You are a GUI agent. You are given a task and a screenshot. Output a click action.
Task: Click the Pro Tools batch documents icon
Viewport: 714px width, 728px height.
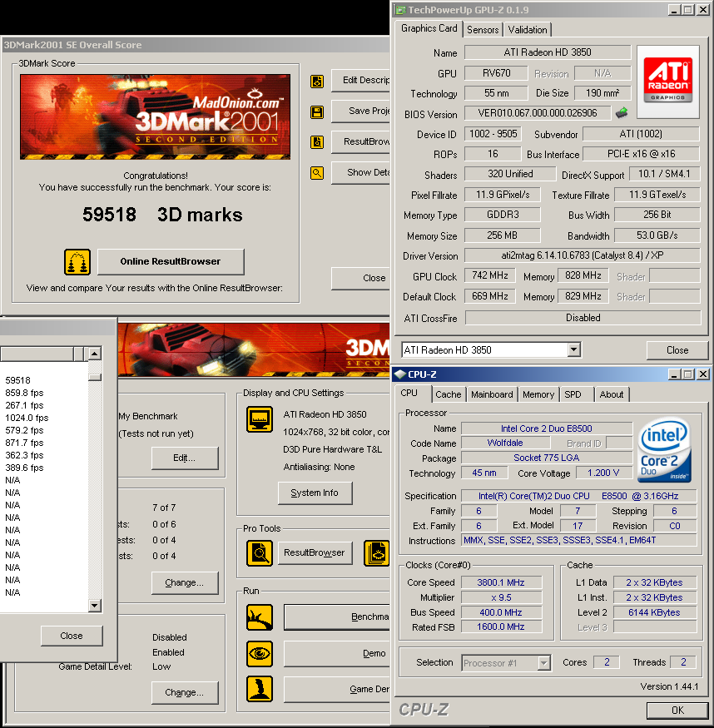[376, 553]
